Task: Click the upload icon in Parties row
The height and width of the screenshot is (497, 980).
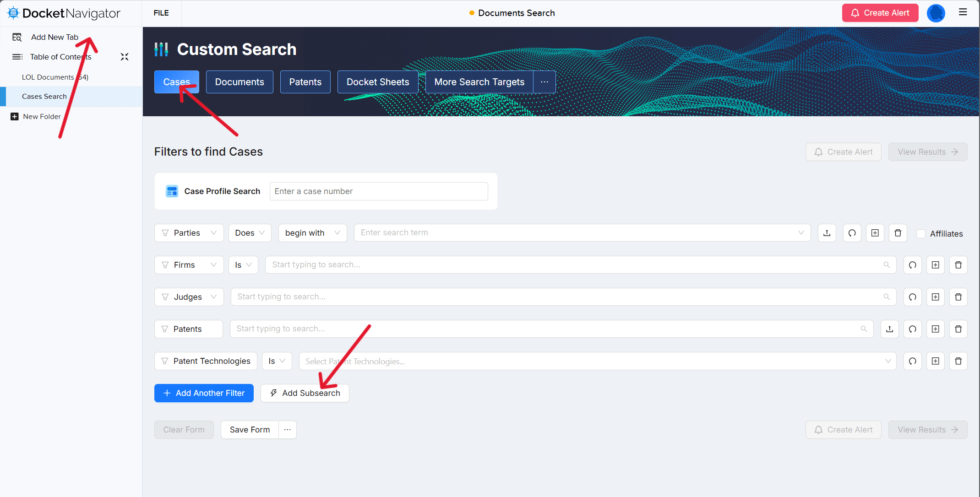Action: click(x=827, y=233)
